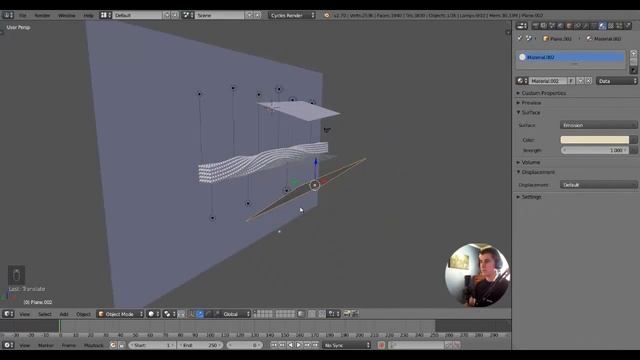
Task: Open the timeline Playback menu
Action: [93, 345]
